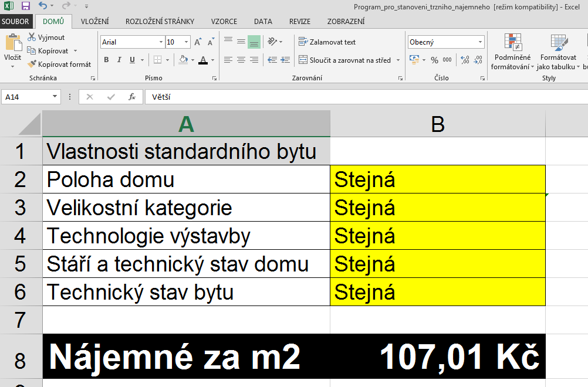Increase cell indent
This screenshot has height=387, width=588.
(285, 60)
